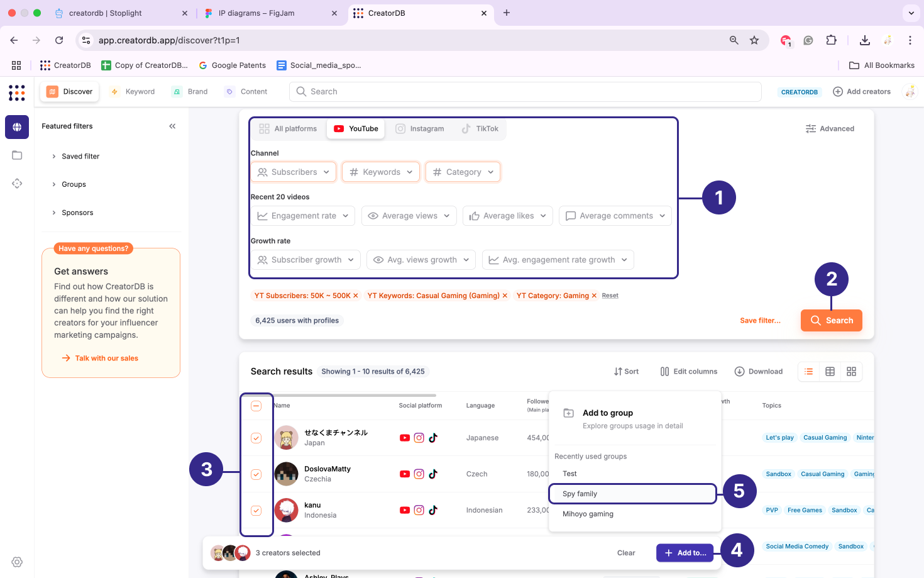Uncheck the せなくまチャンネル row checkbox
This screenshot has height=578, width=924.
[256, 438]
